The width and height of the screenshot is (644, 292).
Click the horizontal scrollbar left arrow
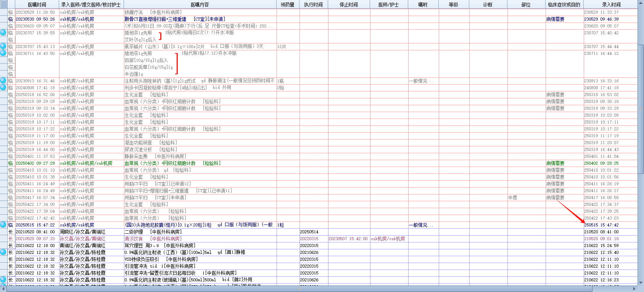coord(3,289)
